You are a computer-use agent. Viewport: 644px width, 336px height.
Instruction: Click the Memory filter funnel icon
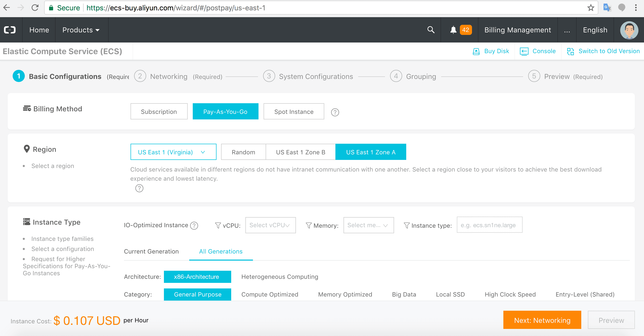pos(309,225)
